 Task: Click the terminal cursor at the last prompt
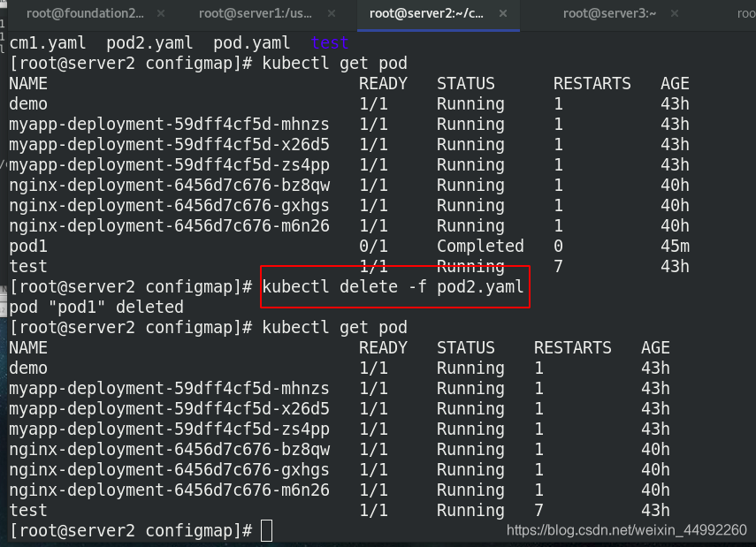coord(267,530)
